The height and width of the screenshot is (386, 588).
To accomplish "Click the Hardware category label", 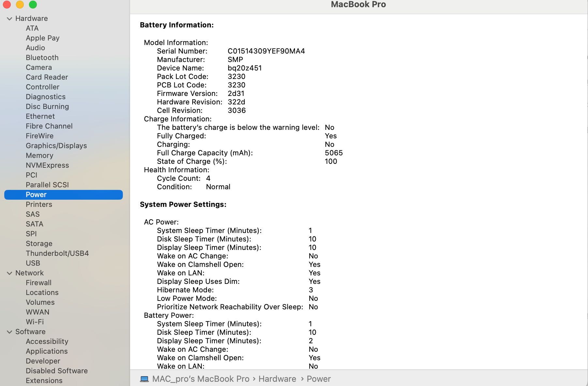I will tap(32, 19).
